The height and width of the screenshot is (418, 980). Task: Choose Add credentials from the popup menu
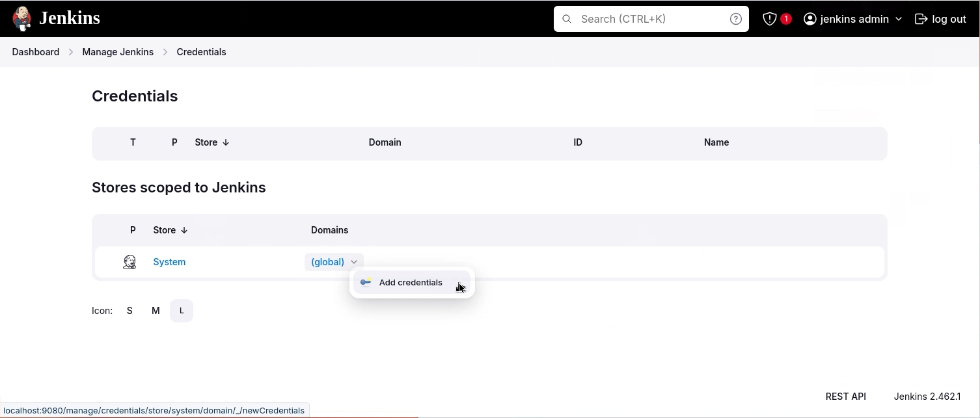(x=411, y=282)
